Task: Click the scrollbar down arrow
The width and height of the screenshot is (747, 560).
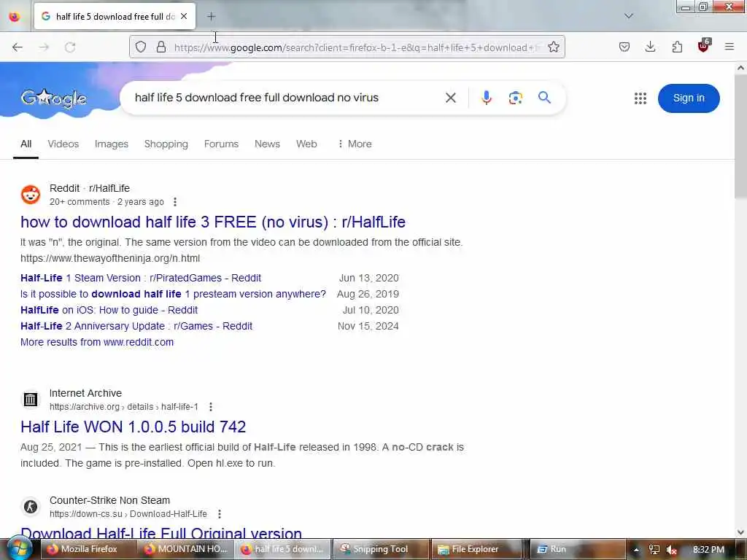Action: click(740, 532)
